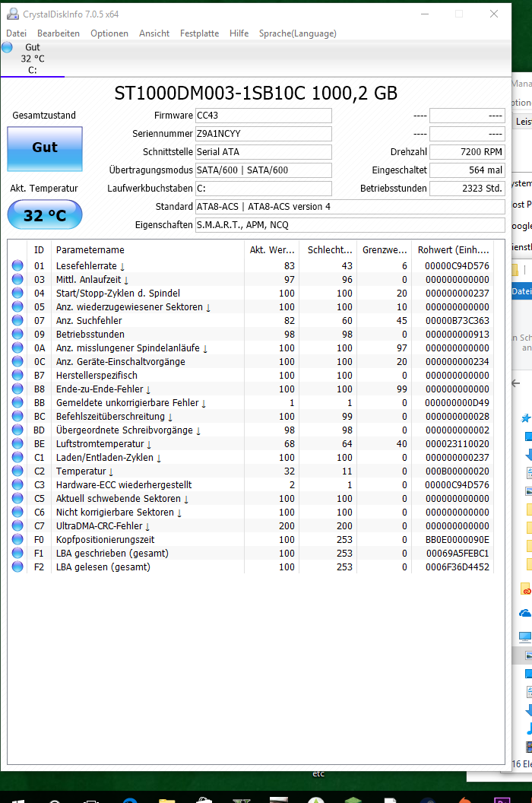Click the Drehzahl field 7200 RPM
Image resolution: width=532 pixels, height=803 pixels.
[467, 152]
